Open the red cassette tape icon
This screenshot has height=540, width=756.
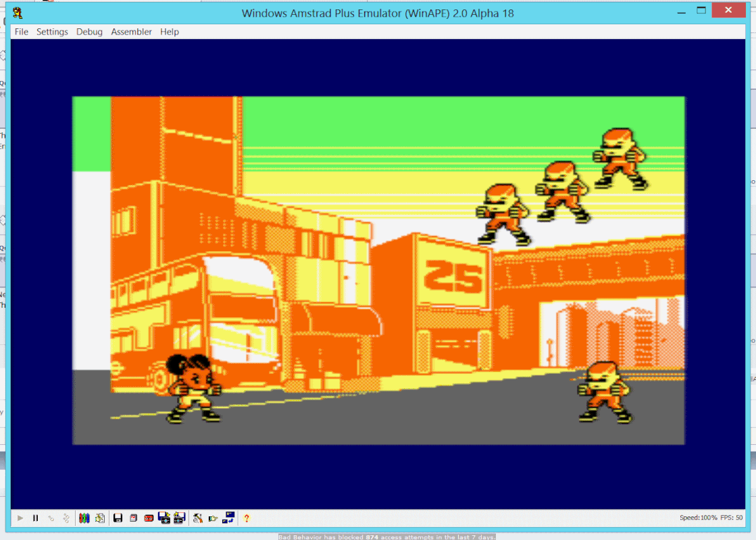(149, 518)
